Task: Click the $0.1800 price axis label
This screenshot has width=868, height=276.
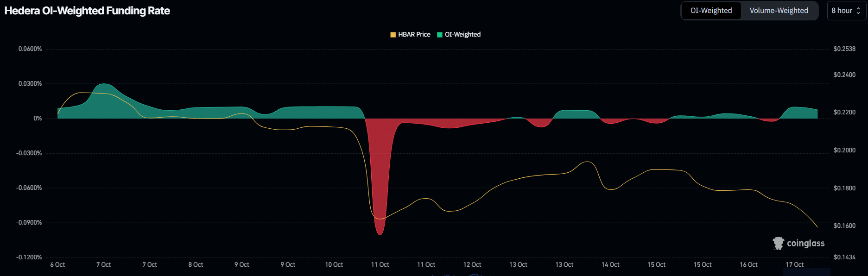Action: tap(844, 188)
